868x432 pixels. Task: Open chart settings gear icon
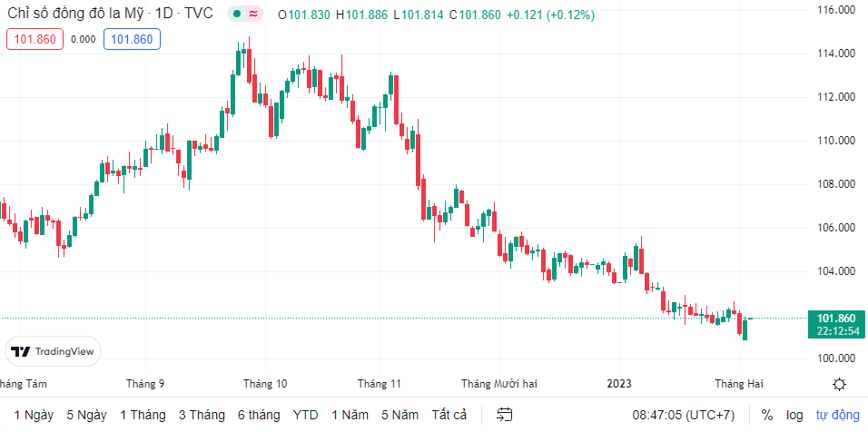(x=840, y=384)
